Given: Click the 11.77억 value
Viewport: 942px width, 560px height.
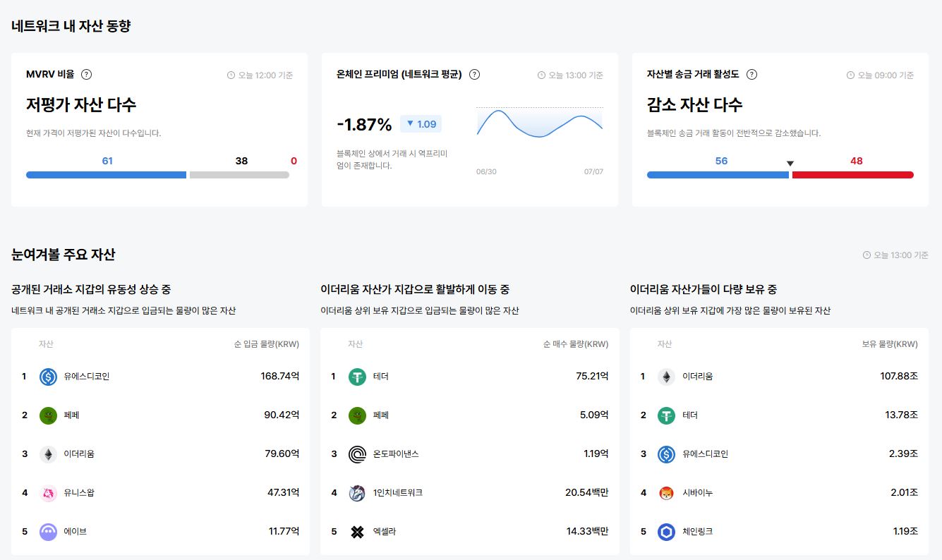Looking at the screenshot, I should pos(284,531).
